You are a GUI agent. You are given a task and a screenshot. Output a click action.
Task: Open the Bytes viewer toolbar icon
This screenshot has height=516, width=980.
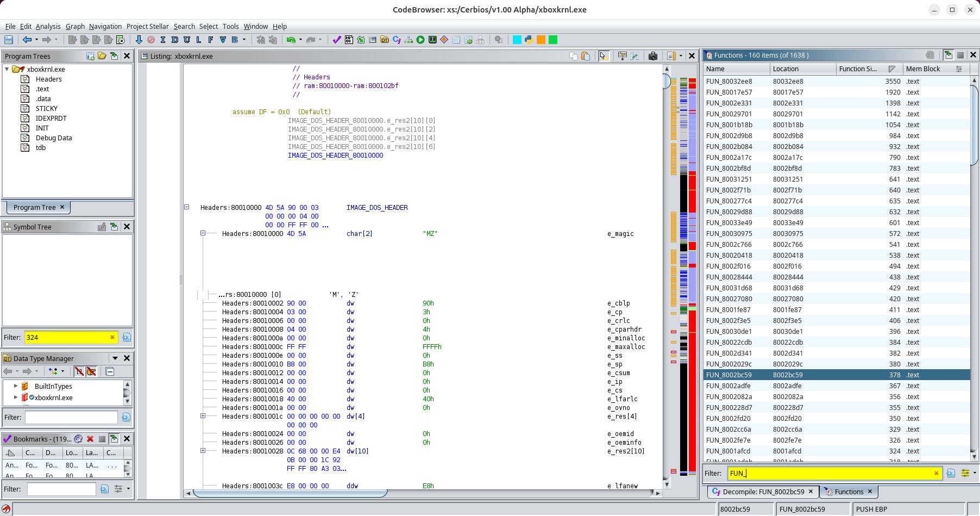[x=349, y=40]
